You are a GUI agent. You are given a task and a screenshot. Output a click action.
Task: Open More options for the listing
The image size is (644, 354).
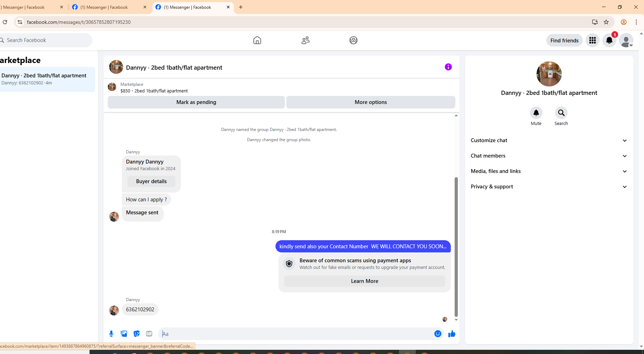click(x=371, y=102)
